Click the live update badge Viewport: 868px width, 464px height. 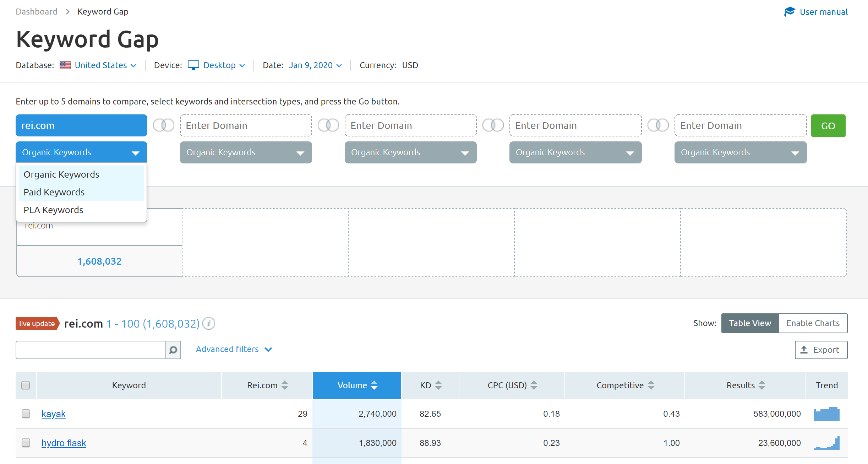tap(37, 323)
